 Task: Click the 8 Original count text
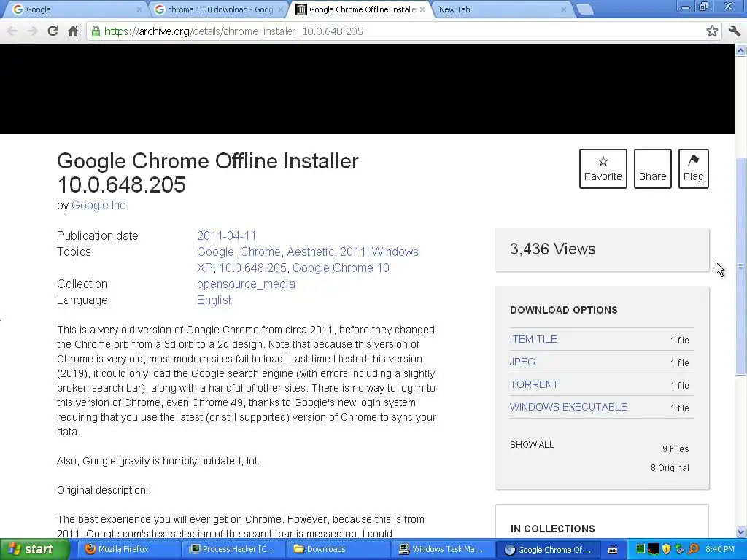[670, 468]
